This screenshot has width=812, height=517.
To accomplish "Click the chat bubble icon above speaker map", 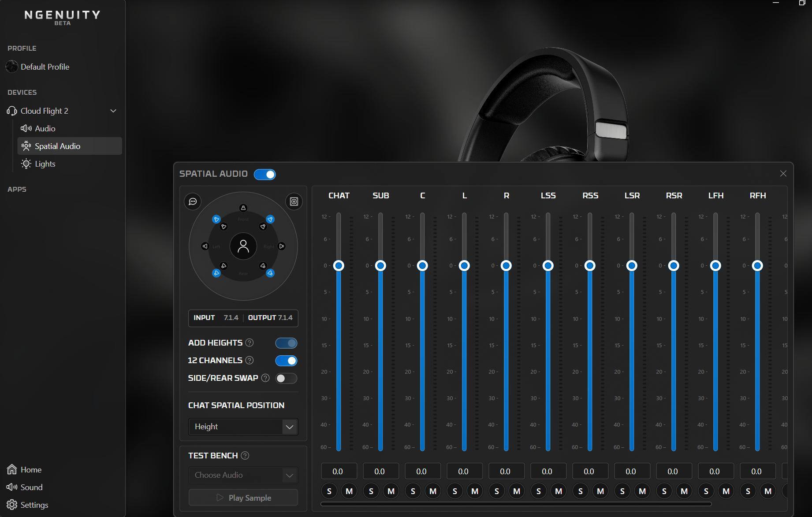I will point(193,201).
